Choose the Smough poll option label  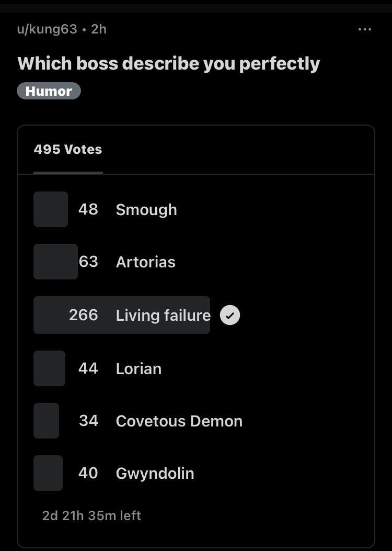(x=146, y=210)
